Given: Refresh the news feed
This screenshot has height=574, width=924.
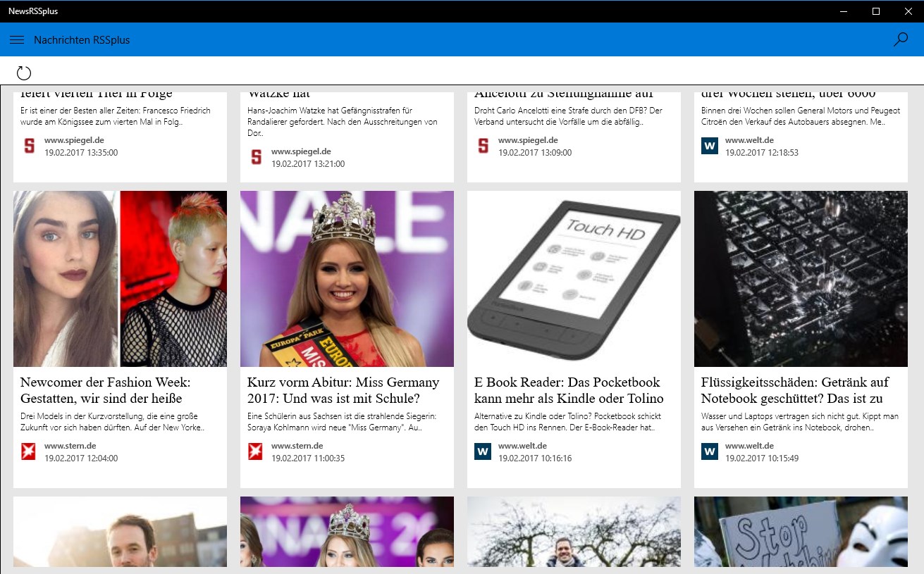Looking at the screenshot, I should (24, 73).
